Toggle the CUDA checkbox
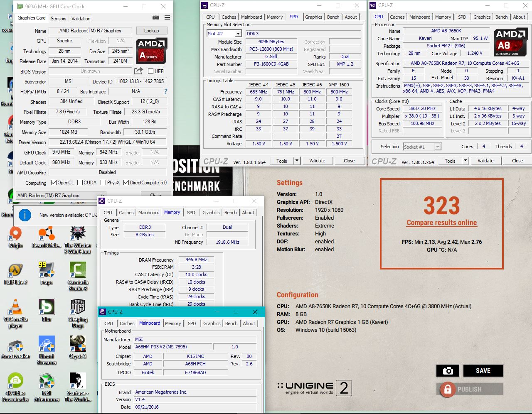Screen dimensions: 532x414 coord(79,183)
